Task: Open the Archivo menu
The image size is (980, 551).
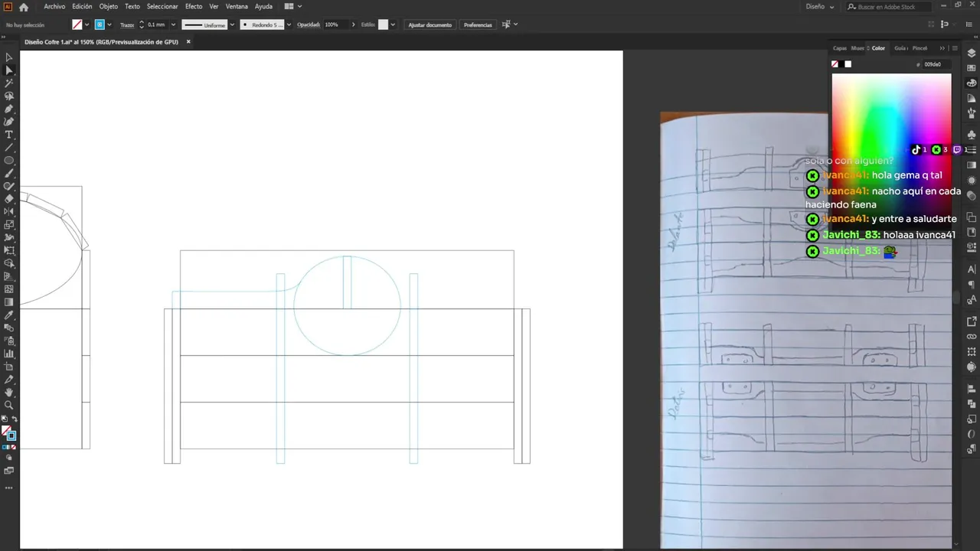Action: (54, 7)
